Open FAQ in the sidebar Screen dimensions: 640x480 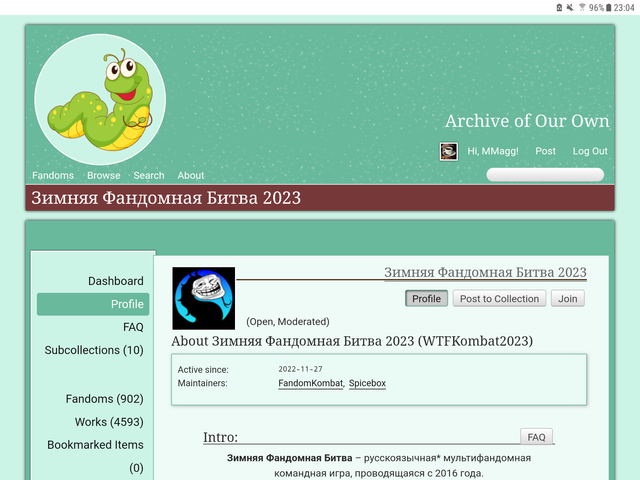coord(133,327)
